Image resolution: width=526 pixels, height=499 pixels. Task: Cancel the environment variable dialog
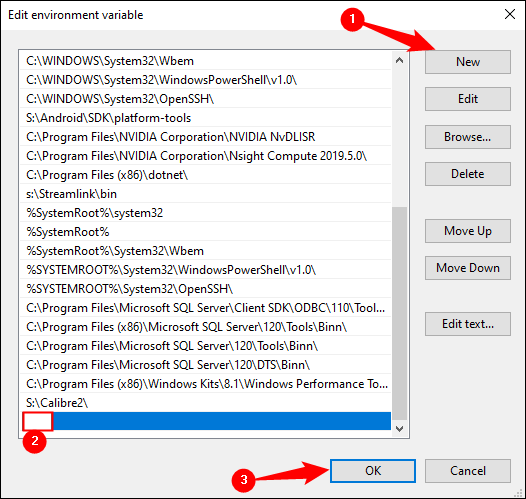pos(468,471)
